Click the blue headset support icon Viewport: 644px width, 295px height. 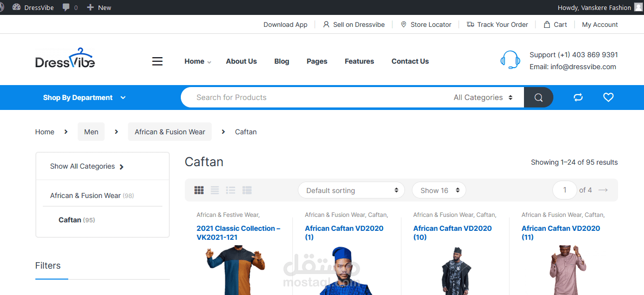click(x=510, y=60)
